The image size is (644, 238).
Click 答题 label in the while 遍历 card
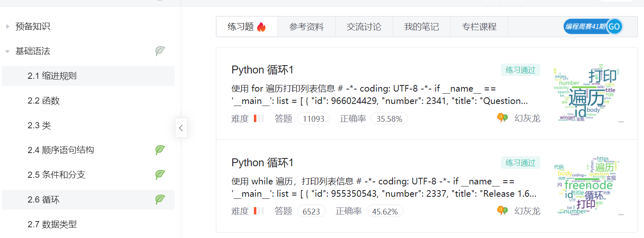coord(283,211)
